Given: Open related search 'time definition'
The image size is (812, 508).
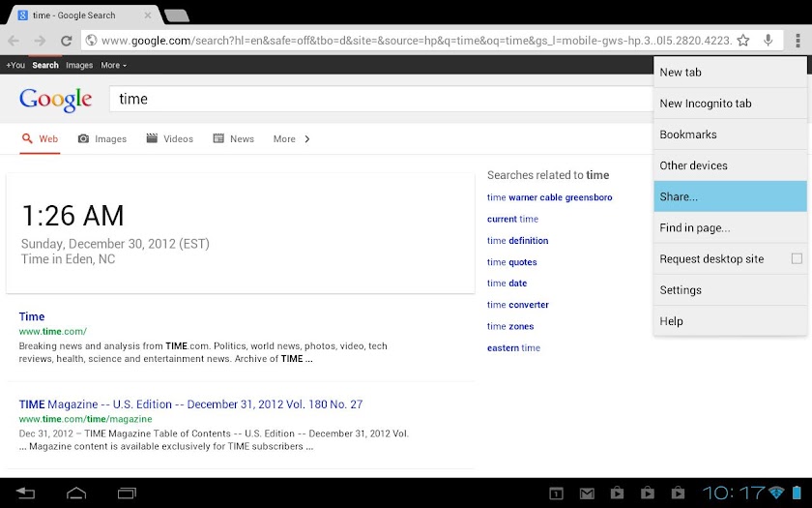Looking at the screenshot, I should 517,241.
